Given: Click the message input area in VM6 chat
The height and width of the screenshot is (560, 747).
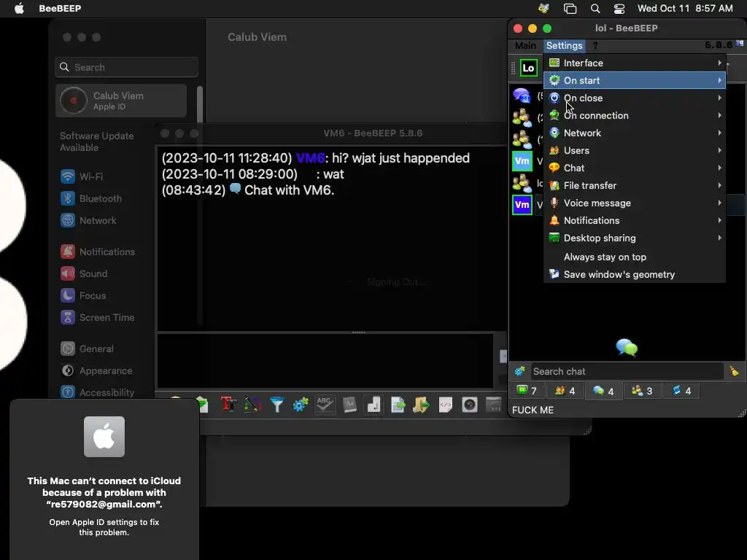Looking at the screenshot, I should click(325, 361).
